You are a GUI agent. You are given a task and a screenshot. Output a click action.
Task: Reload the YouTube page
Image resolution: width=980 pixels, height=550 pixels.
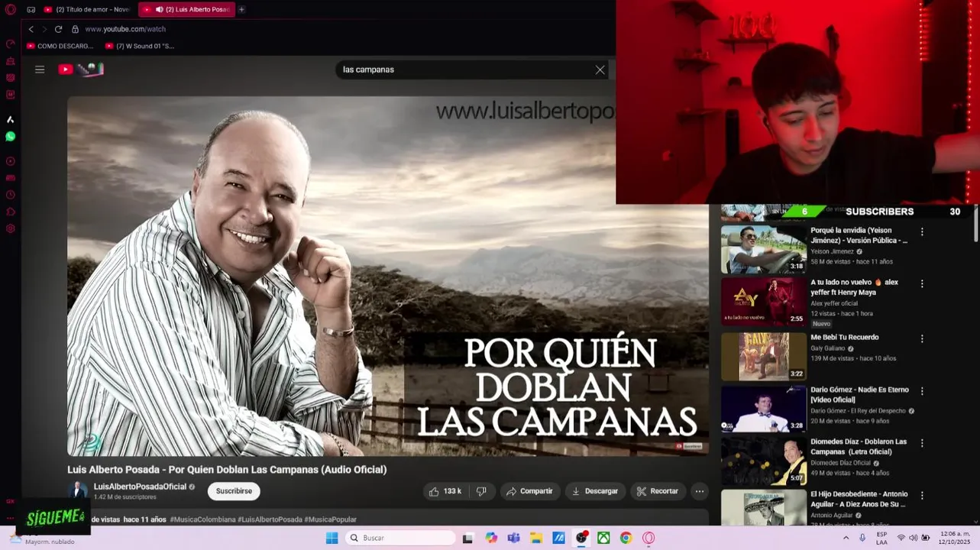58,29
